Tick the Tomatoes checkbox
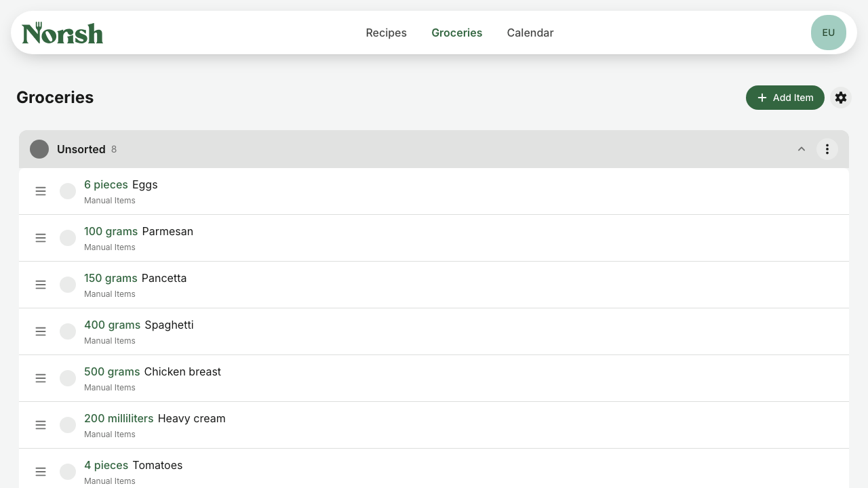 tap(68, 472)
